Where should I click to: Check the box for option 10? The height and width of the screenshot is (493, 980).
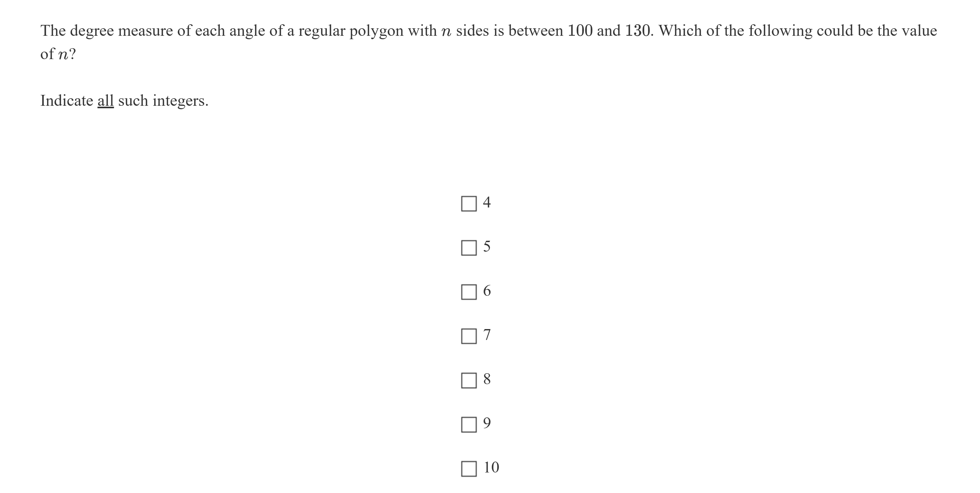469,468
